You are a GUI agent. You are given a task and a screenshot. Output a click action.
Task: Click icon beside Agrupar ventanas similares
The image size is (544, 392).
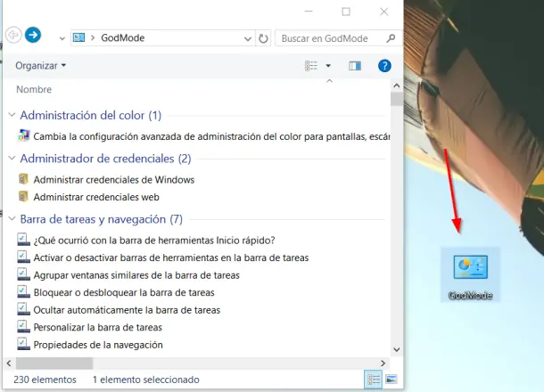[23, 274]
